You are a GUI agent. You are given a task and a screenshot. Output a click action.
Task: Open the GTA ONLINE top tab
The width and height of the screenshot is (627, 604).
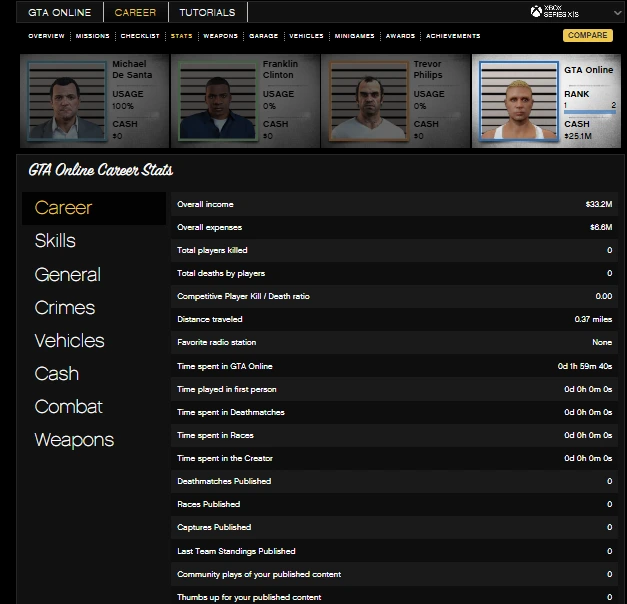click(x=60, y=12)
